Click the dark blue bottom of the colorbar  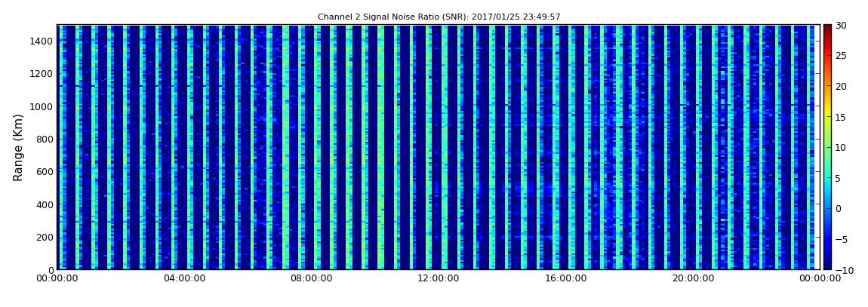click(x=827, y=265)
